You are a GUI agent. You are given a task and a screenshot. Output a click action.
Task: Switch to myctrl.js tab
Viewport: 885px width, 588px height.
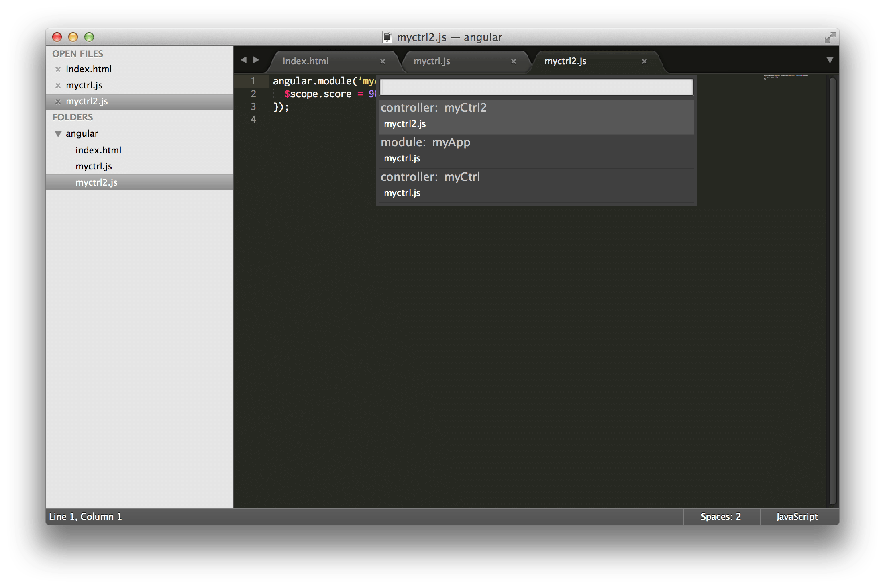432,61
